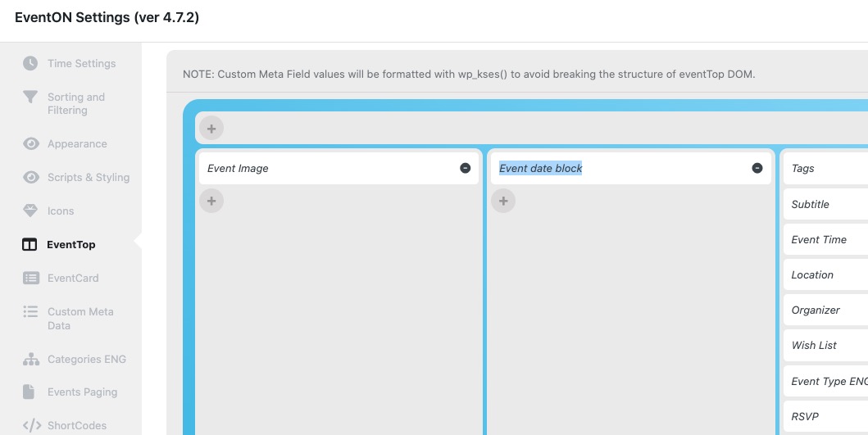
Task: Select the Location field item
Action: coord(826,275)
